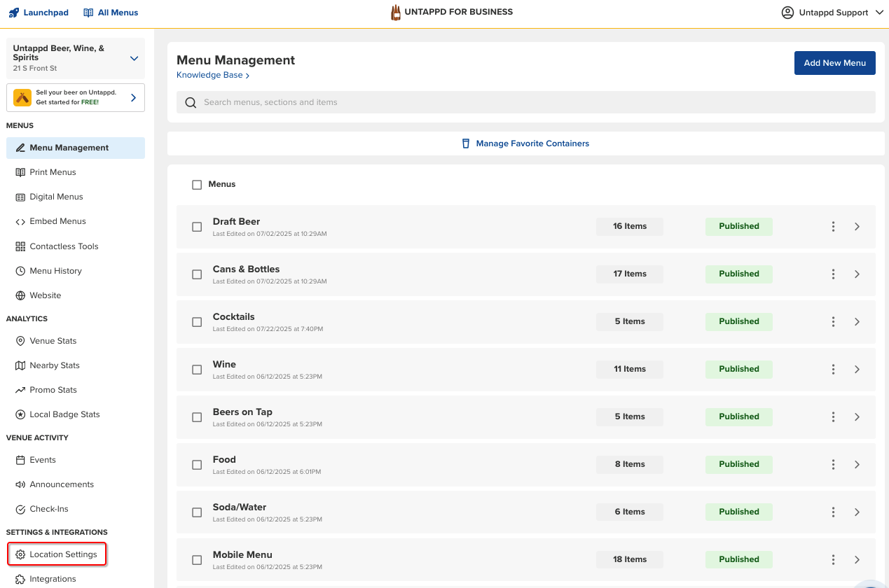Viewport: 889px width, 588px height.
Task: Expand the venue location dropdown
Action: [x=134, y=59]
